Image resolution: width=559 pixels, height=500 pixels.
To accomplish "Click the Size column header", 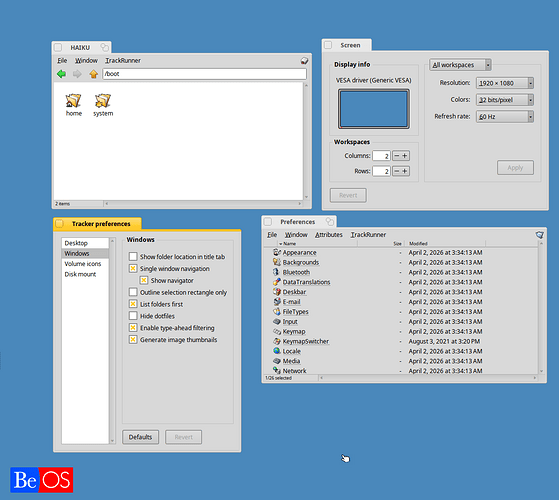I will 381,244.
